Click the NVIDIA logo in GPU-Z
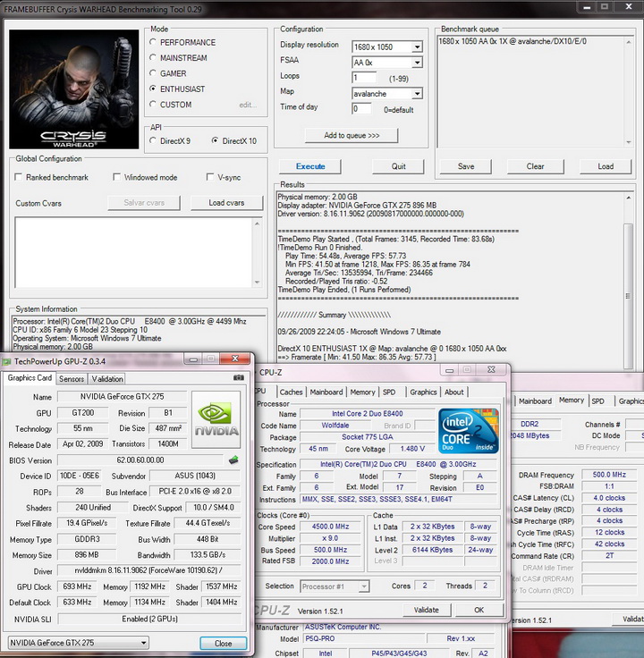Viewport: 644px width, 658px height. click(216, 419)
